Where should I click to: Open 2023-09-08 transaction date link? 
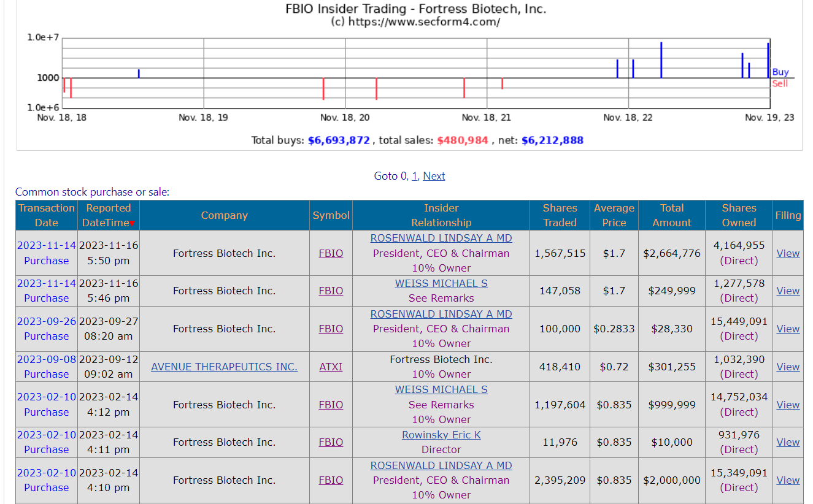coord(47,359)
